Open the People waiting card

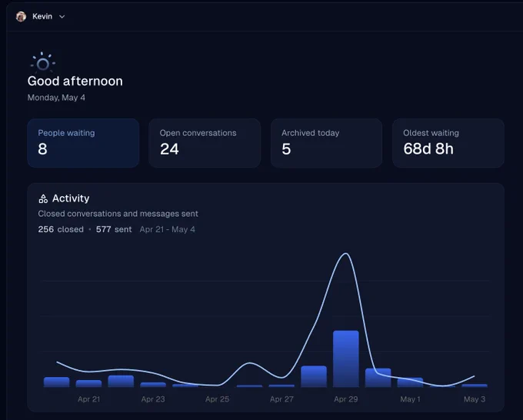(x=83, y=143)
